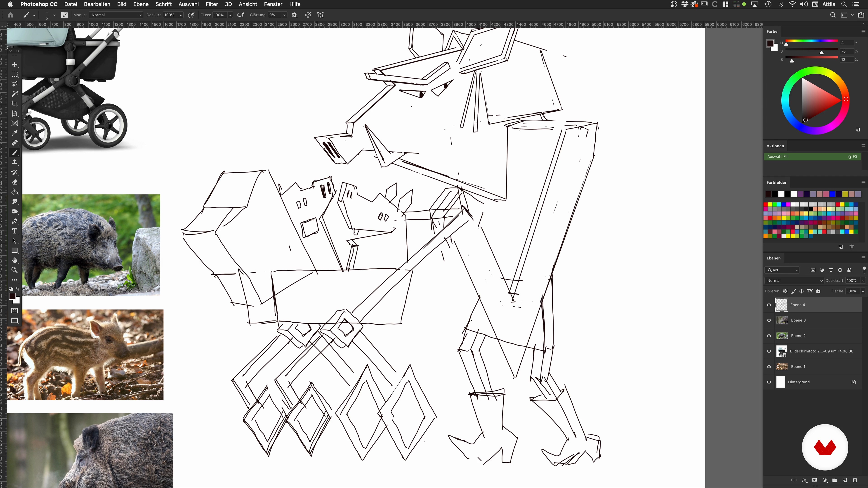Open brush smoothing options gear
868x488 pixels.
pyautogui.click(x=294, y=15)
